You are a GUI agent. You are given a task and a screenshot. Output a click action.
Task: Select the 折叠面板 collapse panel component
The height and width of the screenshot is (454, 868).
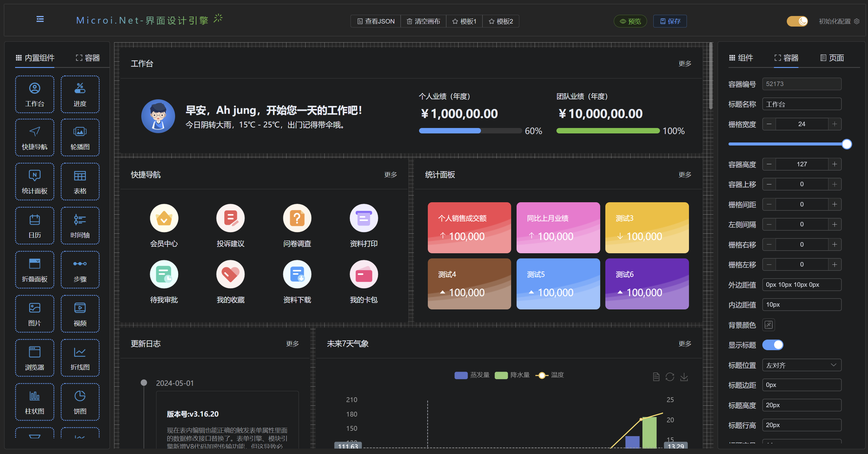(x=35, y=270)
